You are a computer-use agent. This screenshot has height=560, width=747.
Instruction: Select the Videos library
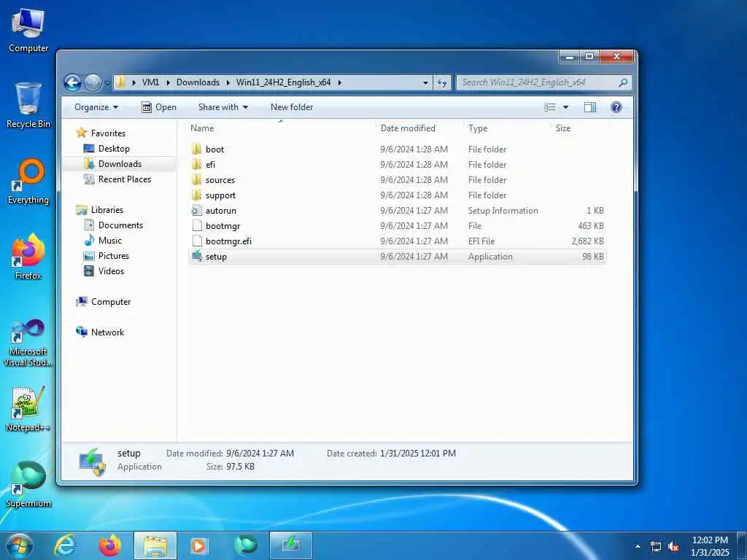click(x=111, y=271)
